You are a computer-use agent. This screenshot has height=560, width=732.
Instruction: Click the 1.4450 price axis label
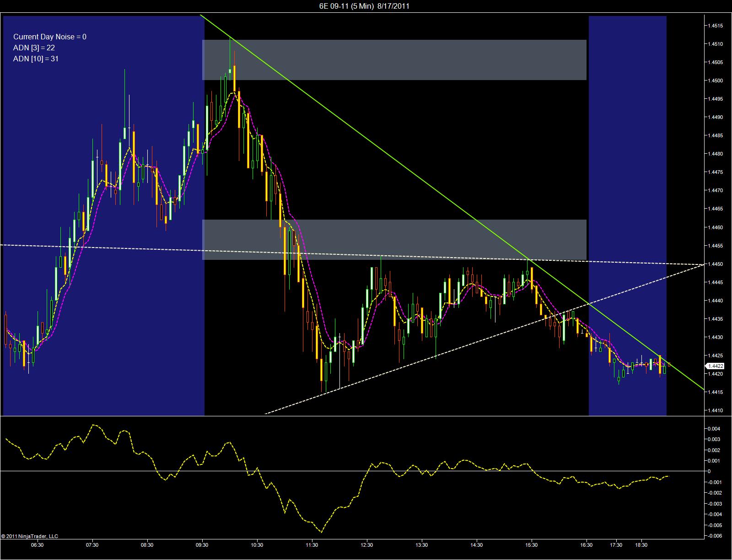pyautogui.click(x=716, y=264)
